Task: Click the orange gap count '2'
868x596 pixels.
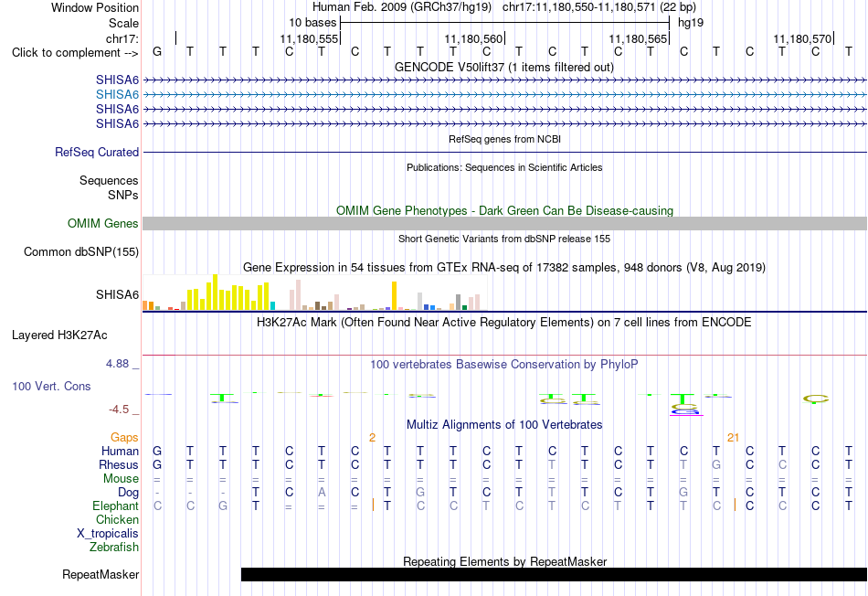Action: coord(373,438)
